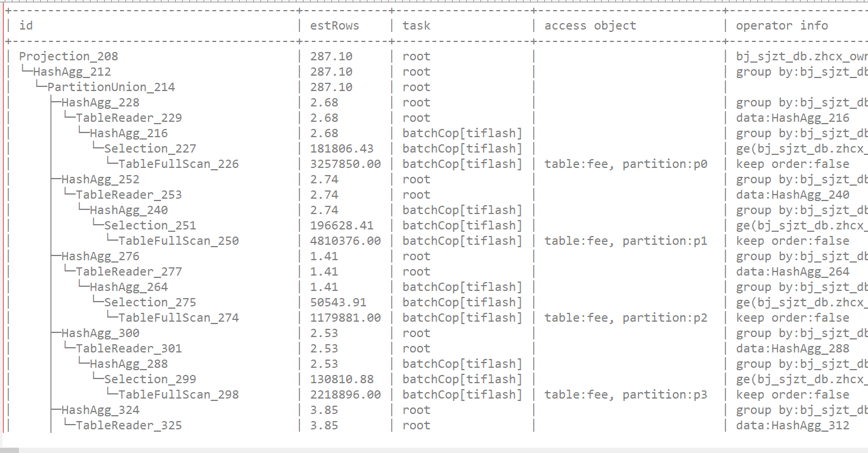Viewport: 868px width, 453px height.
Task: Select the TableReader_229 node
Action: tap(129, 118)
